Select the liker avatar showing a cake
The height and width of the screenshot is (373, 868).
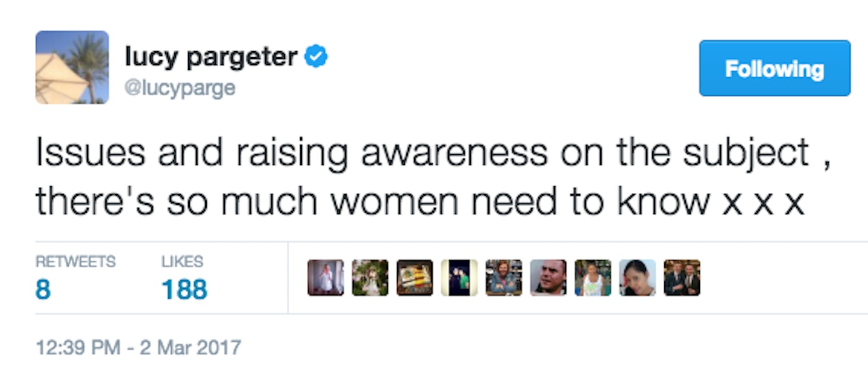pos(415,278)
